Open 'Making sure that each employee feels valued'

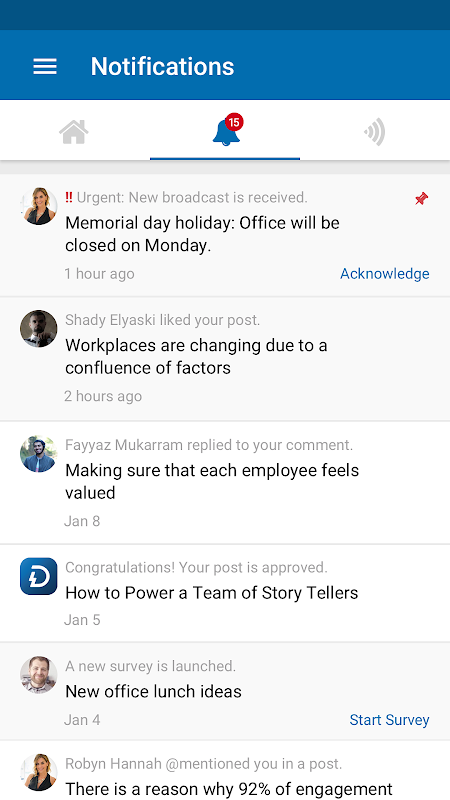point(225,483)
